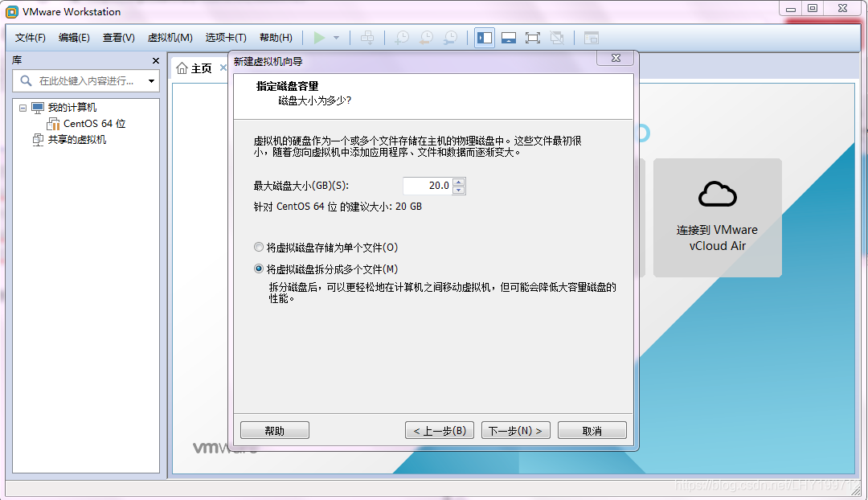Image resolution: width=868 pixels, height=500 pixels.
Task: Click the revert to snapshot icon
Action: click(426, 38)
